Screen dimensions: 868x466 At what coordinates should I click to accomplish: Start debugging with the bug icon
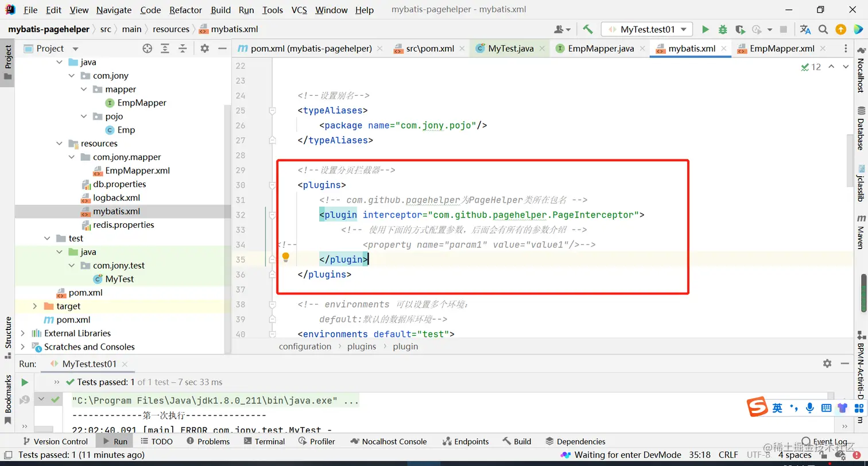pyautogui.click(x=723, y=29)
